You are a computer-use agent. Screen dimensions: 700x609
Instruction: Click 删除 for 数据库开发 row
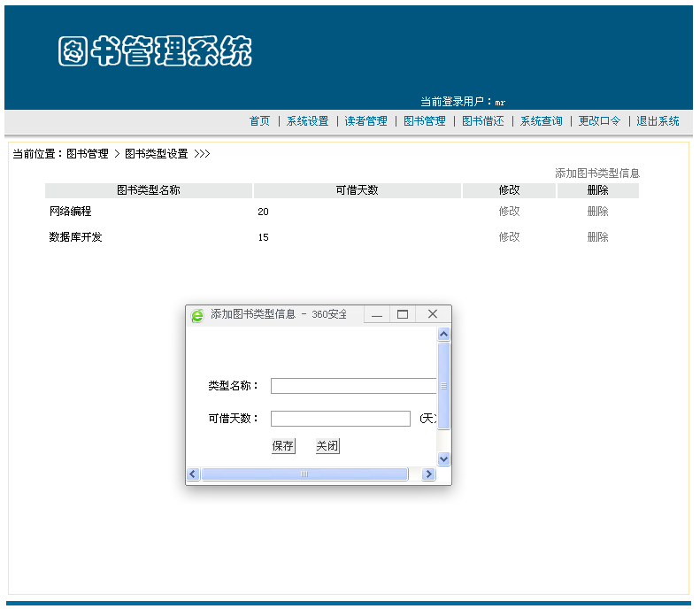coord(597,236)
